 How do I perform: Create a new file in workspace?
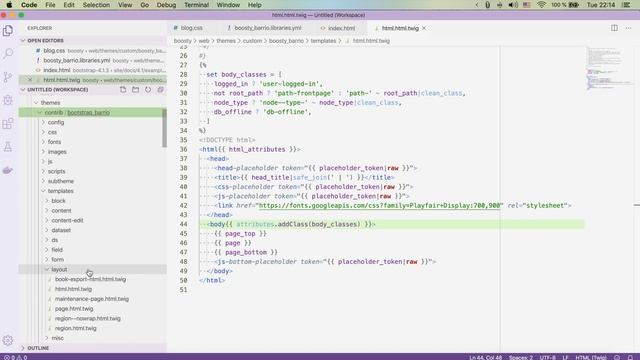tap(123, 89)
